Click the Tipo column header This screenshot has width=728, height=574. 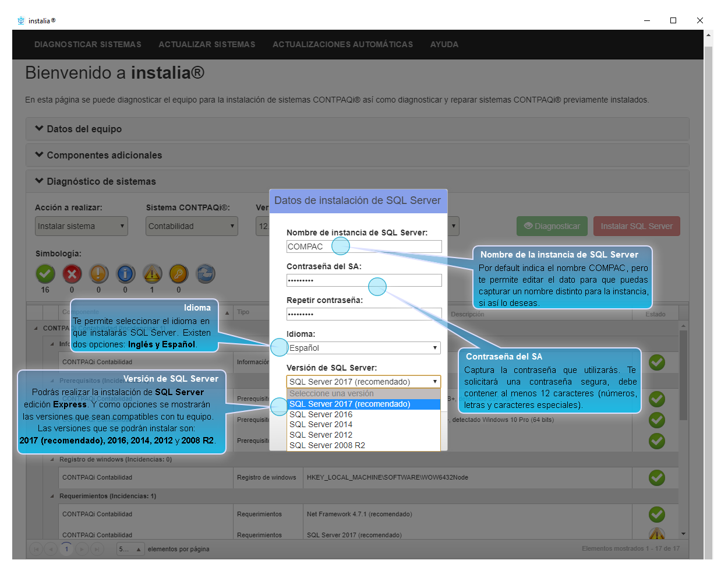(243, 312)
